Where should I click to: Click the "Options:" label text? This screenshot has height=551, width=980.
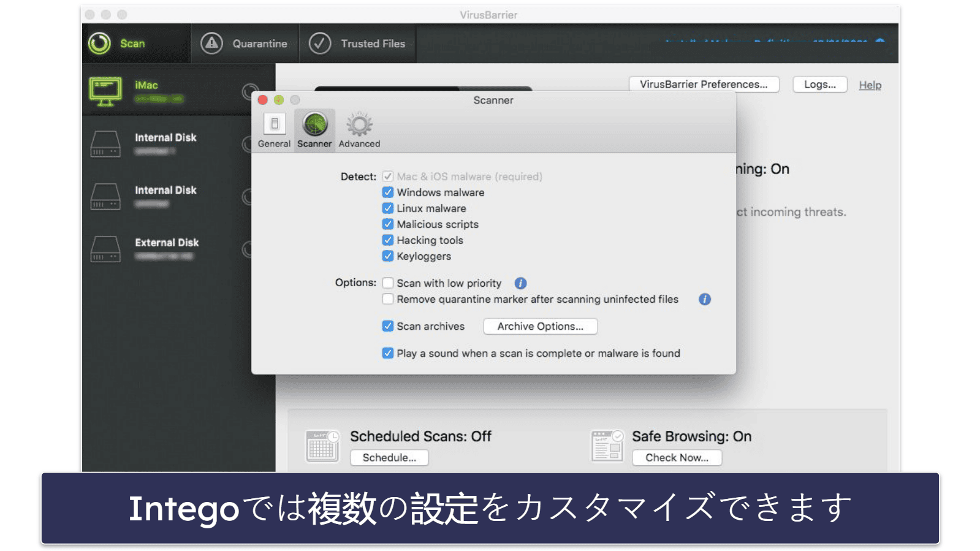point(355,283)
